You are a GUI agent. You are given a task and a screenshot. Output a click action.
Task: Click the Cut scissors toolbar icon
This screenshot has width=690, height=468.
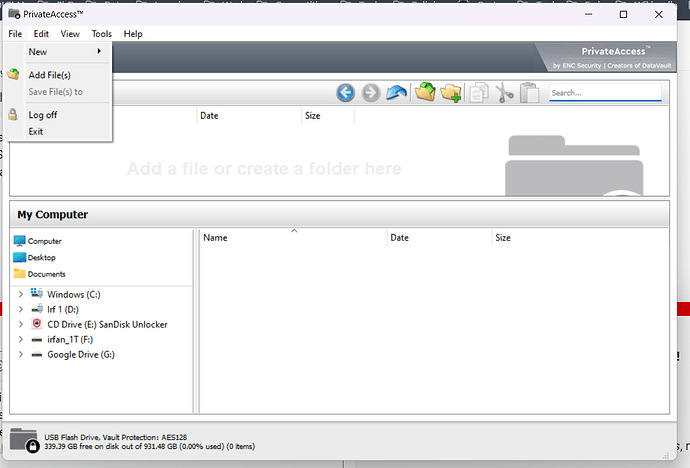[504, 93]
